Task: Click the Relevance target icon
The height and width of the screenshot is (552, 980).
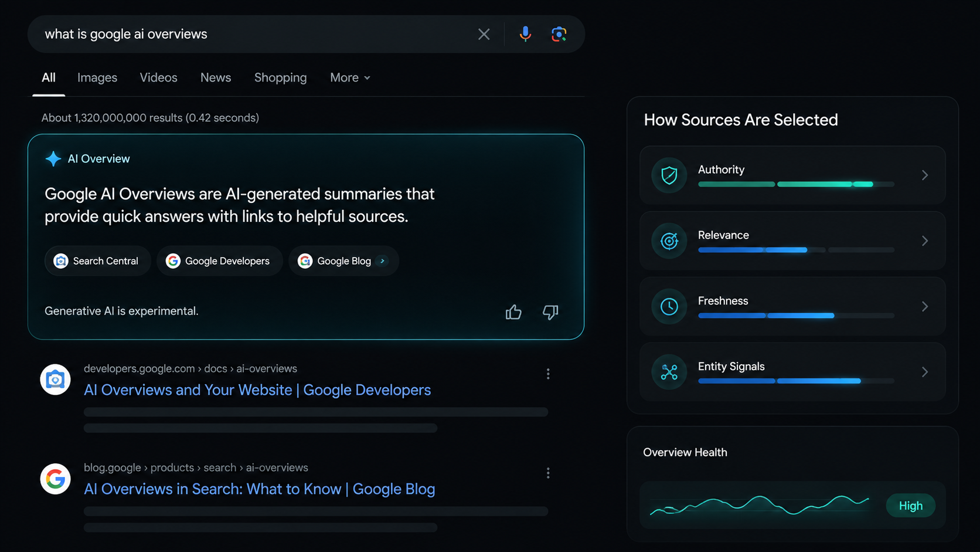Action: pos(669,241)
